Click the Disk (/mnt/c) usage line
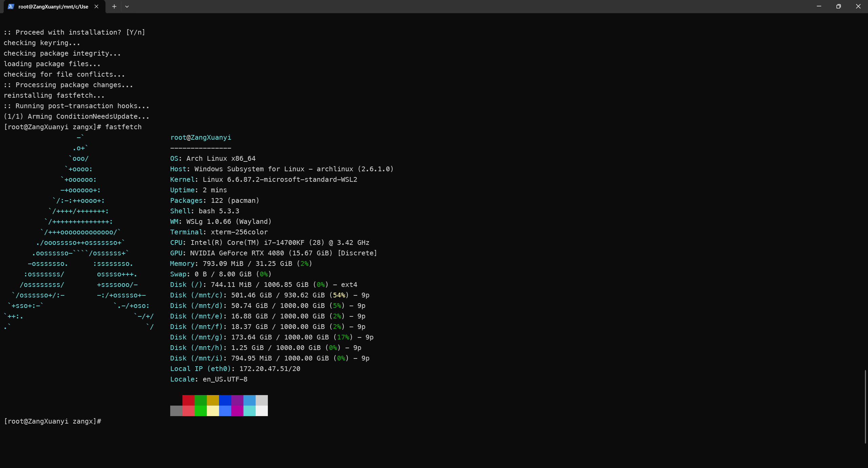Screen dimensions: 868x468 click(268, 295)
